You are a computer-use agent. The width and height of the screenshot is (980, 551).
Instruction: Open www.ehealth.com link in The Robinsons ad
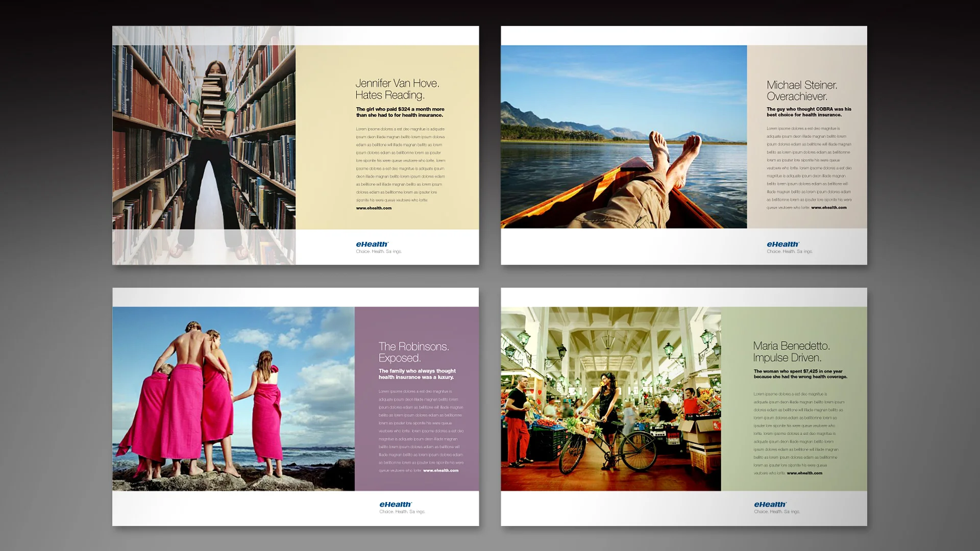click(x=441, y=470)
